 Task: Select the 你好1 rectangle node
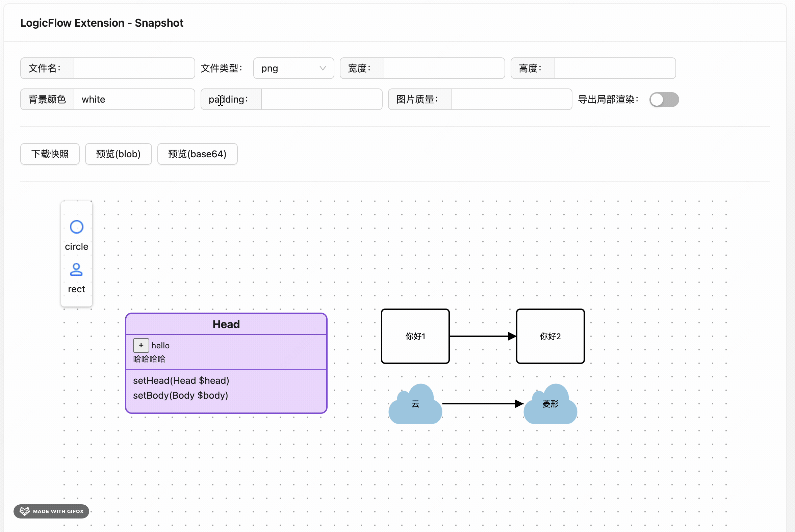coord(415,336)
